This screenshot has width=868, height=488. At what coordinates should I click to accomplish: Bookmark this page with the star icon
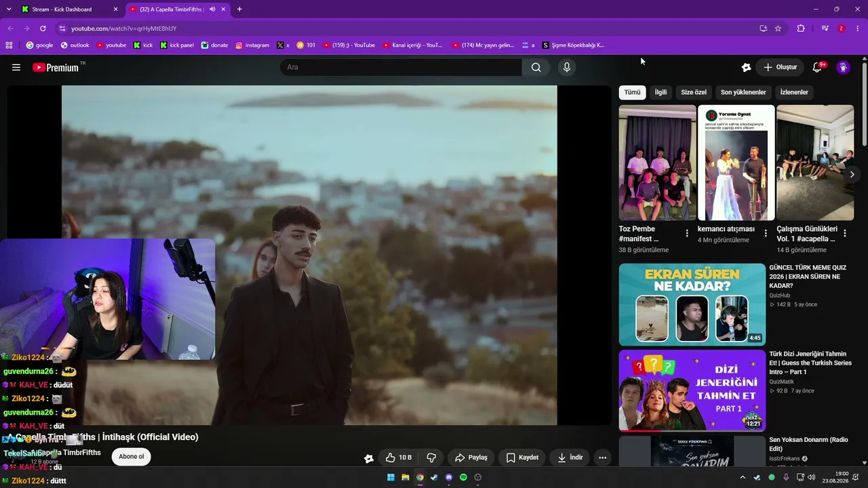[x=778, y=28]
